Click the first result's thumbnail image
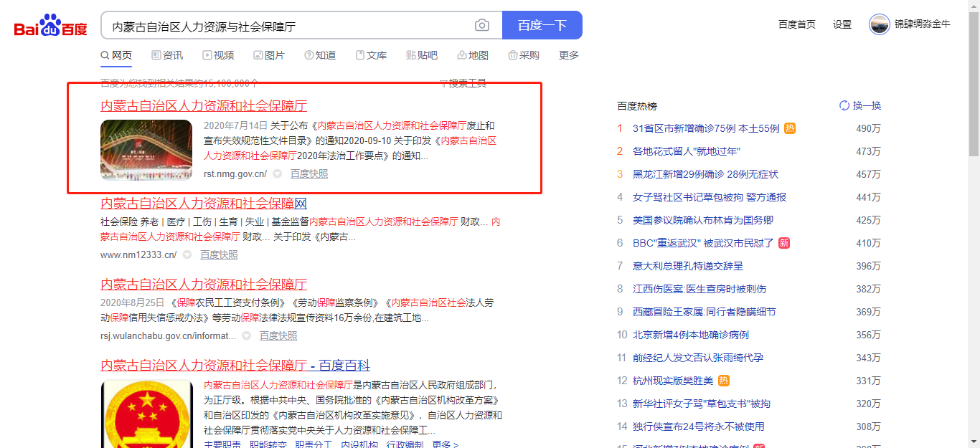The height and width of the screenshot is (448, 980). [x=146, y=150]
